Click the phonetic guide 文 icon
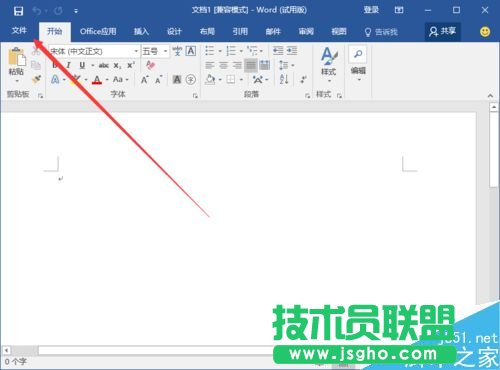 pyautogui.click(x=177, y=51)
